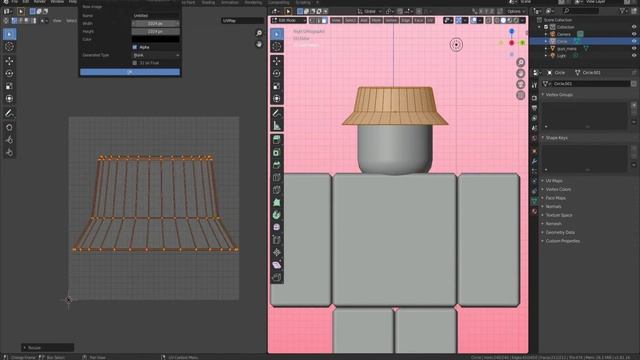Toggle perspective/orthographic gizmo button

[x=520, y=96]
